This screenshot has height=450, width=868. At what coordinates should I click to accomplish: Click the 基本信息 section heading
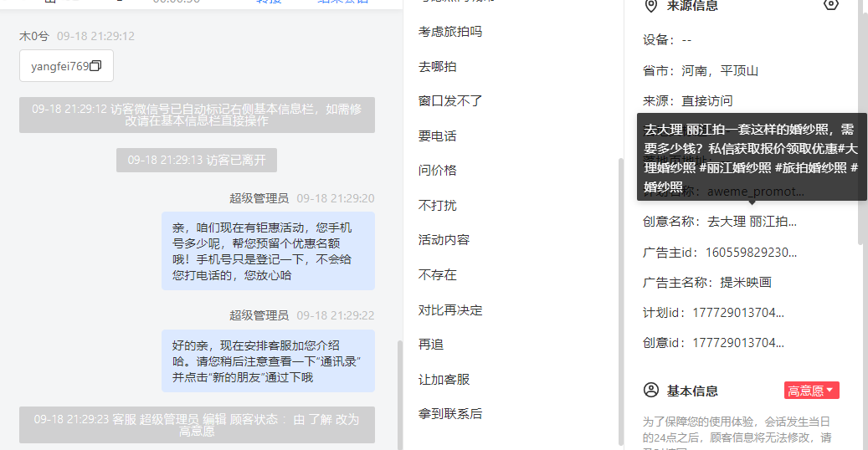tap(692, 391)
